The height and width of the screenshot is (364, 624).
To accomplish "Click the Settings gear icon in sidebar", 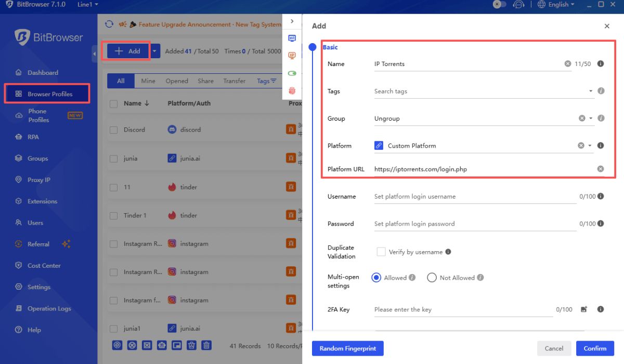I will [19, 287].
